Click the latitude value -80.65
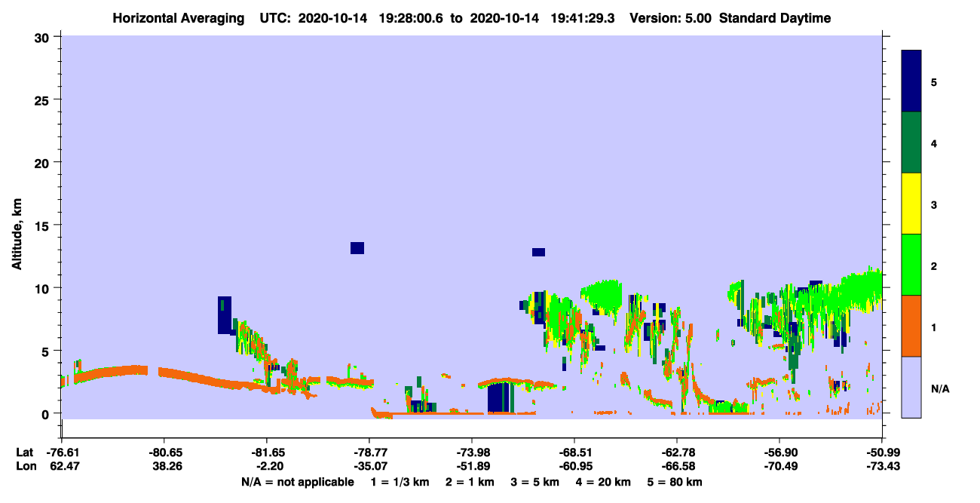The width and height of the screenshot is (980, 503). point(164,452)
